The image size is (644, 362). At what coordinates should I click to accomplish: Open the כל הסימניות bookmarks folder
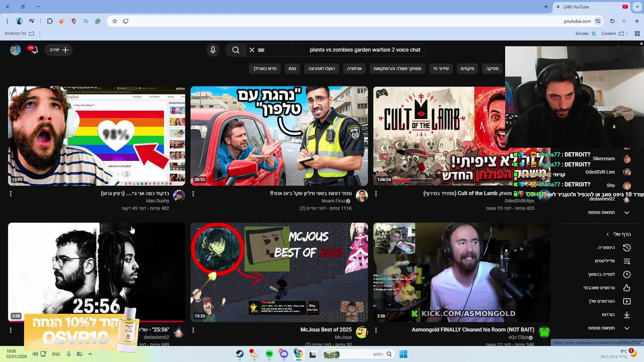(19, 34)
